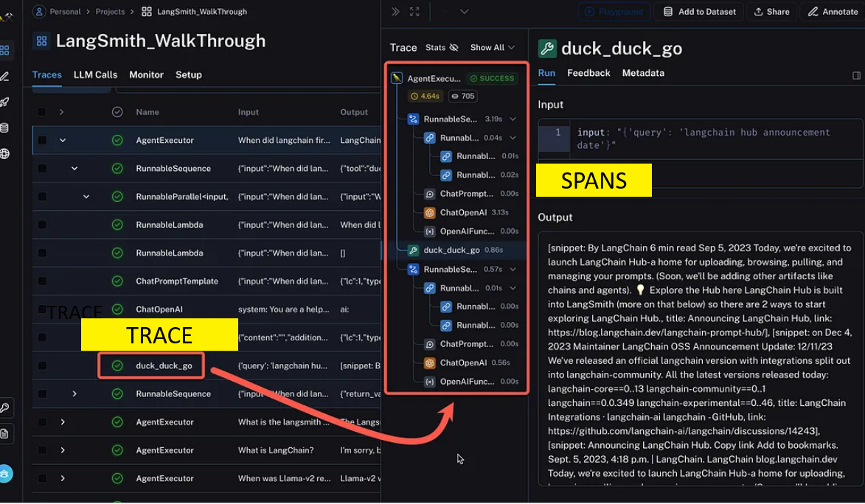Toggle the Stats visibility eye in Trace panel

454,47
